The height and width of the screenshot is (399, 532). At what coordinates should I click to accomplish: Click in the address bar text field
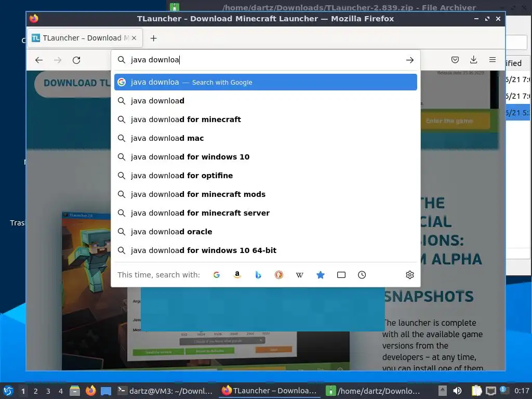click(x=264, y=60)
